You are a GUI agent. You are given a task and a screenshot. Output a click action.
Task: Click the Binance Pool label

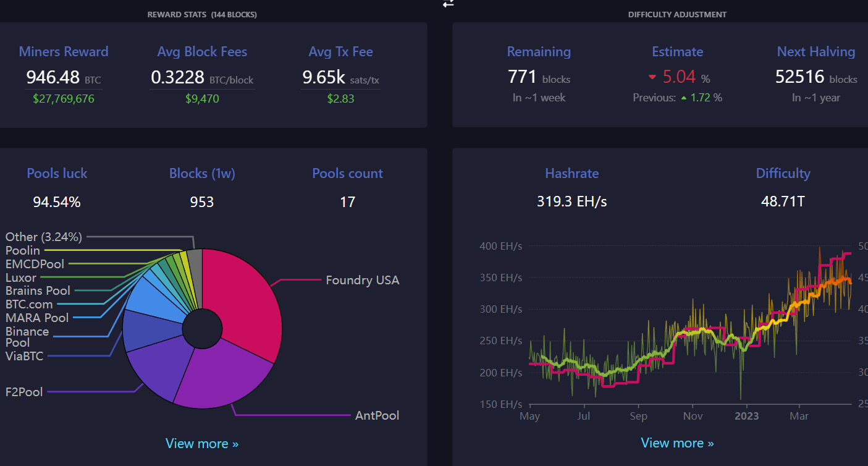coord(27,337)
